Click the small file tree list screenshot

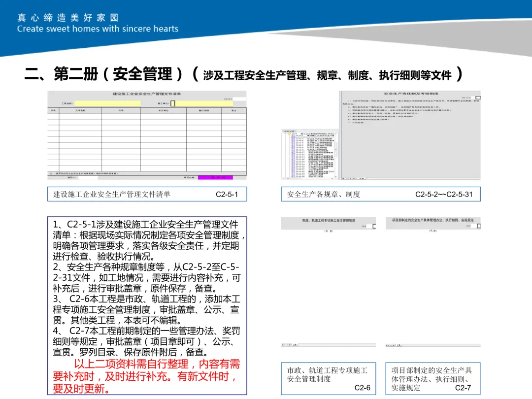pos(310,154)
